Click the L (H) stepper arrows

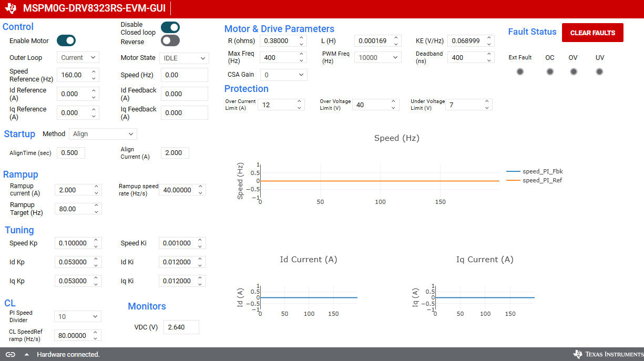click(396, 40)
